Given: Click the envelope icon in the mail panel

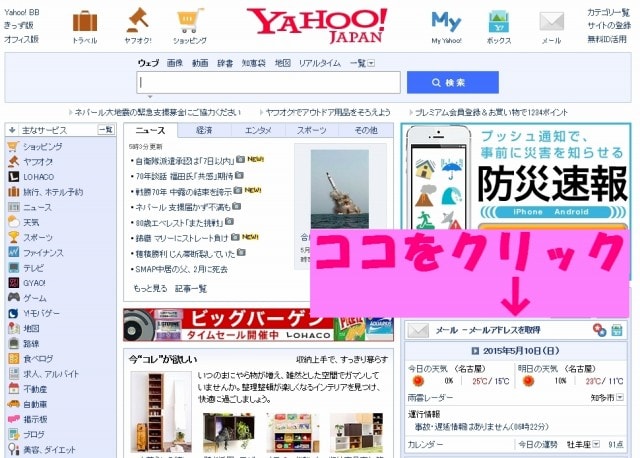Looking at the screenshot, I should click(x=418, y=329).
